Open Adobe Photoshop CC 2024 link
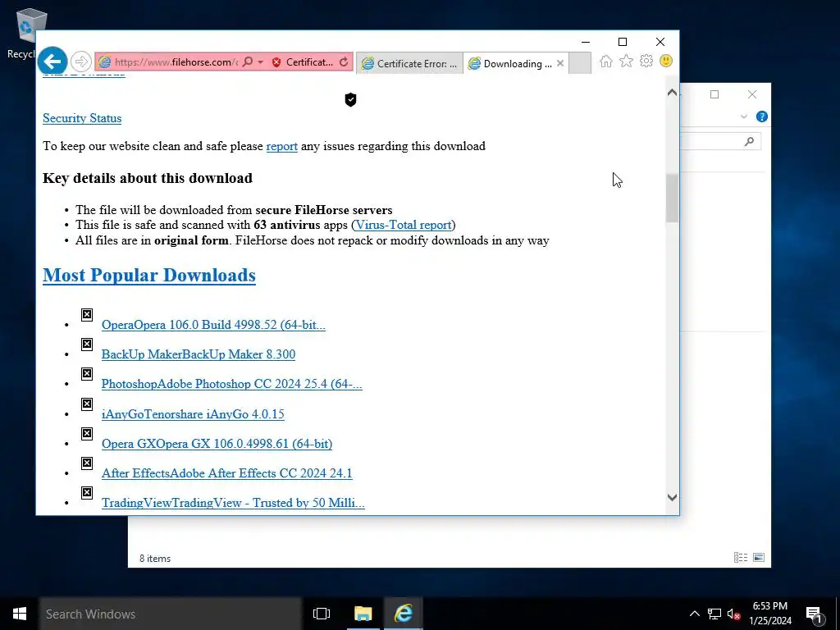Viewport: 840px width, 630px height. pos(231,384)
